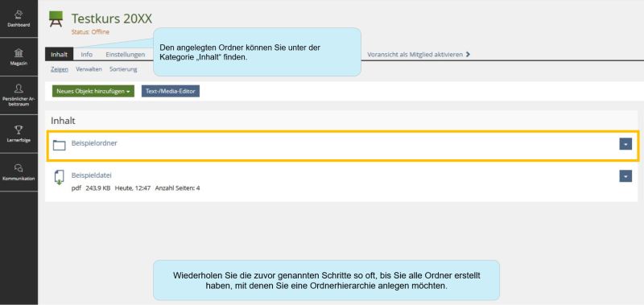Viewport: 644px width, 305px height.
Task: Switch to the Info tab
Action: pyautogui.click(x=87, y=54)
